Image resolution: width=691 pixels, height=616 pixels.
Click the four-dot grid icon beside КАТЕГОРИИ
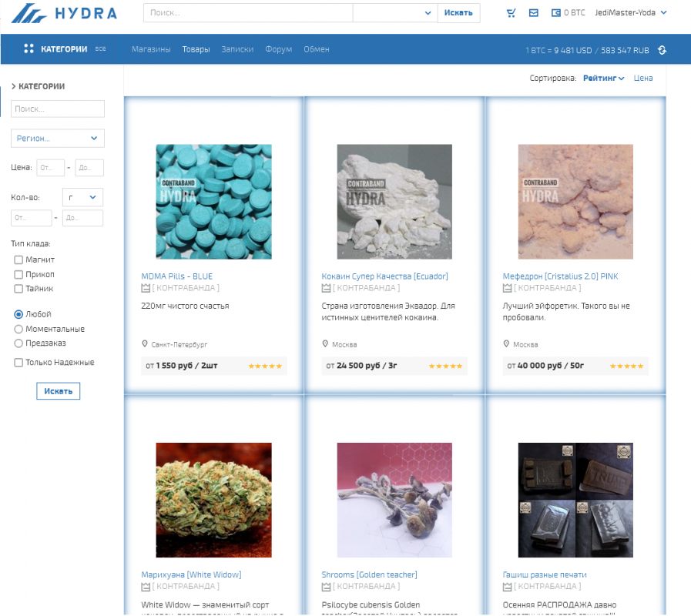coord(29,49)
